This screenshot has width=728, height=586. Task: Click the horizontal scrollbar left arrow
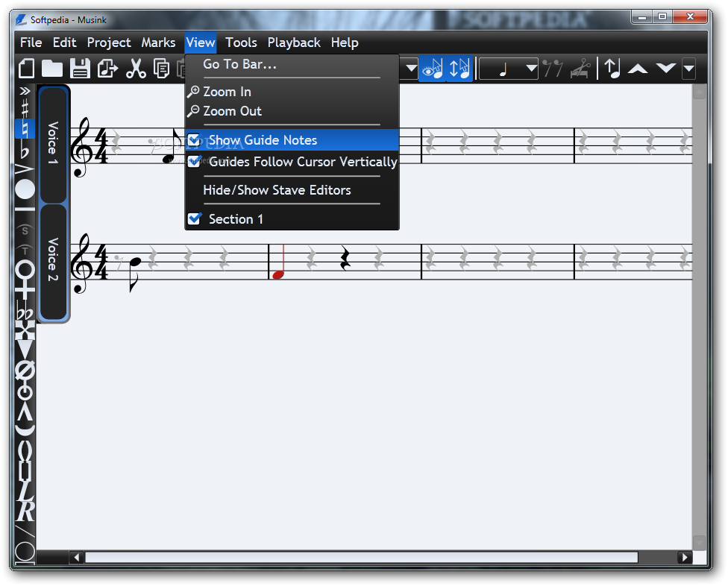[77, 557]
